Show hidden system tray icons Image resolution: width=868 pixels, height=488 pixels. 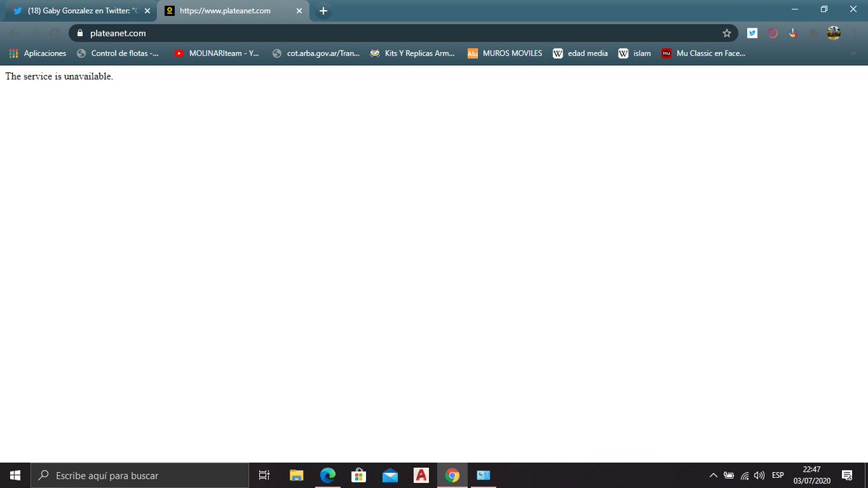click(x=713, y=475)
